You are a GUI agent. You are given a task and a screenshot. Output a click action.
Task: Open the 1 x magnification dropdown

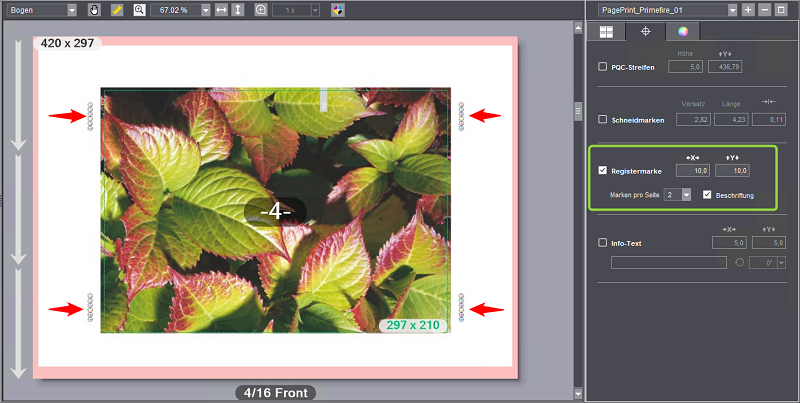(x=315, y=10)
